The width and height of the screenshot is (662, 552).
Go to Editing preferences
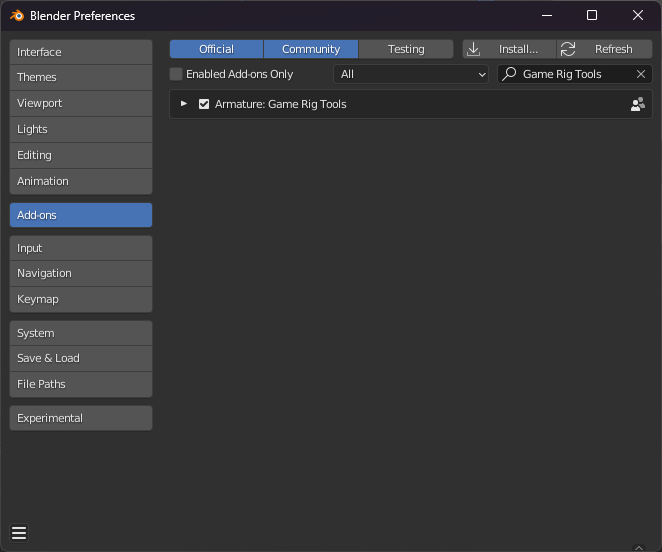click(x=81, y=155)
